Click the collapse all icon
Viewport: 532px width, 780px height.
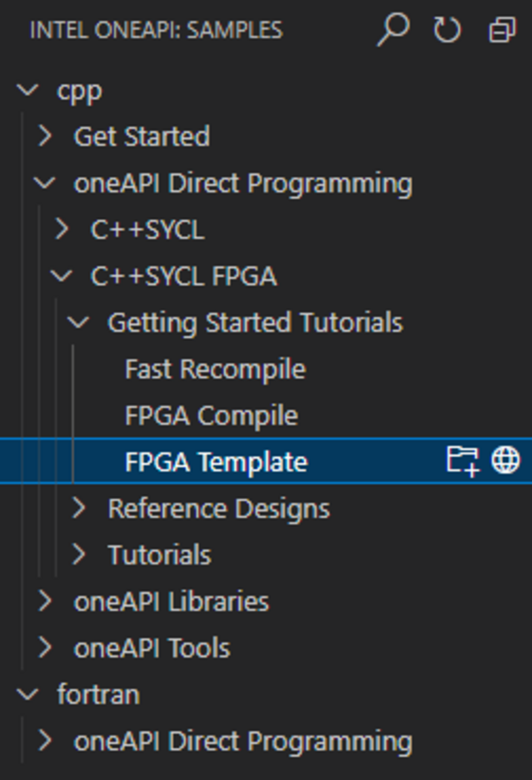[502, 30]
